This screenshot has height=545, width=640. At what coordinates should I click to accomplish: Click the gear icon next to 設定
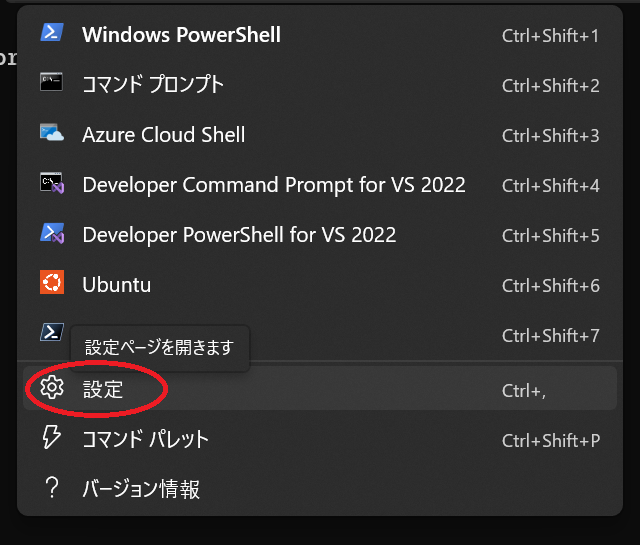pos(52,387)
